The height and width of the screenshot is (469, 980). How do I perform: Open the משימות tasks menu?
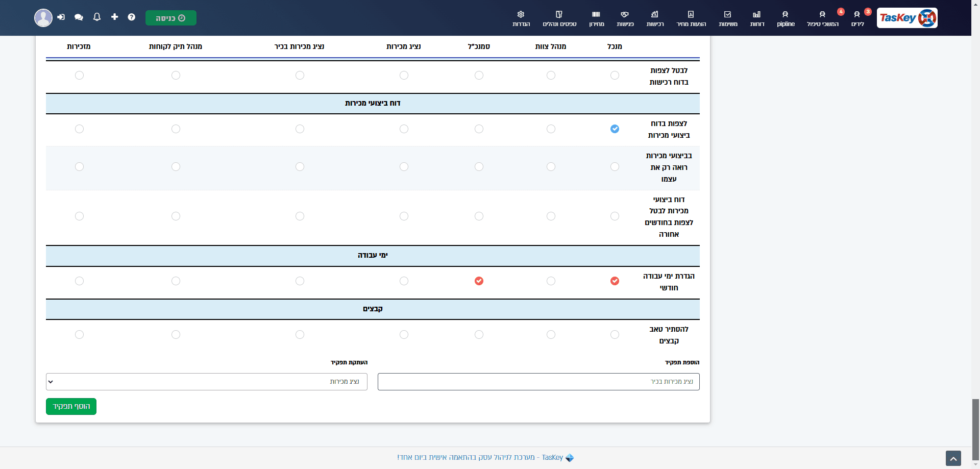[x=728, y=18]
